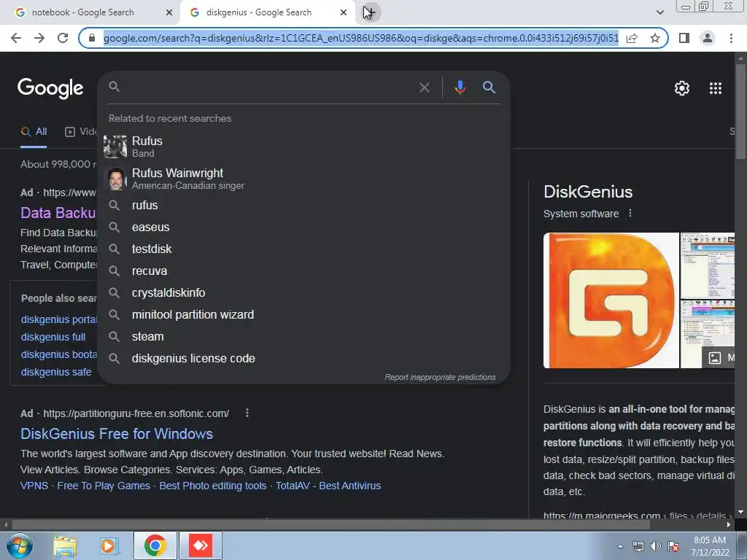This screenshot has height=560, width=747.
Task: Show hidden system tray icons
Action: (620, 546)
